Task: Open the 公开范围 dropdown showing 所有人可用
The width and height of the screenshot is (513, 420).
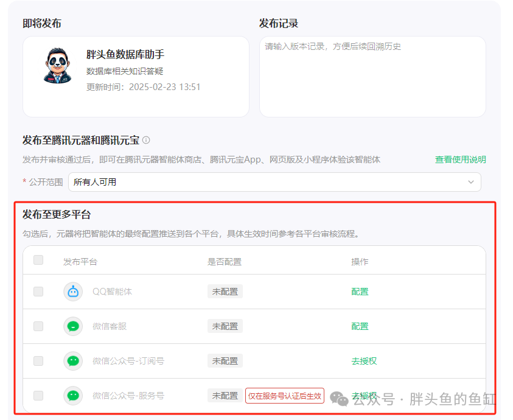Action: click(274, 182)
